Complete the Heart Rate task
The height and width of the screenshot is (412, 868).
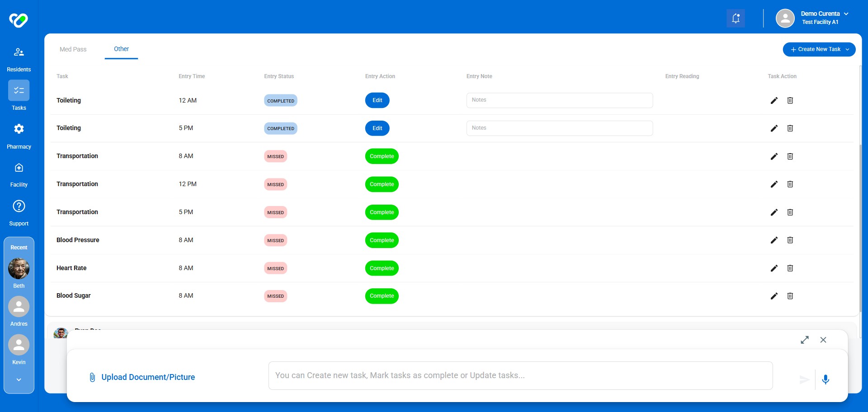coord(382,268)
